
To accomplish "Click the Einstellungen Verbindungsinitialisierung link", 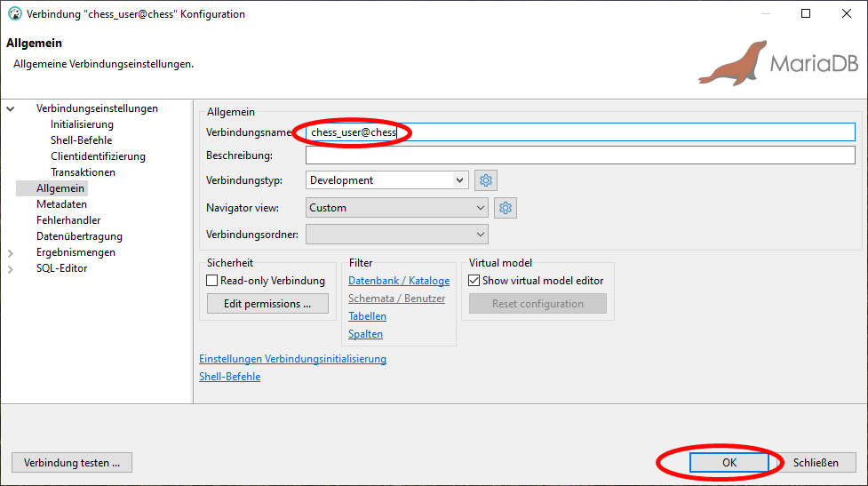I will (x=292, y=359).
